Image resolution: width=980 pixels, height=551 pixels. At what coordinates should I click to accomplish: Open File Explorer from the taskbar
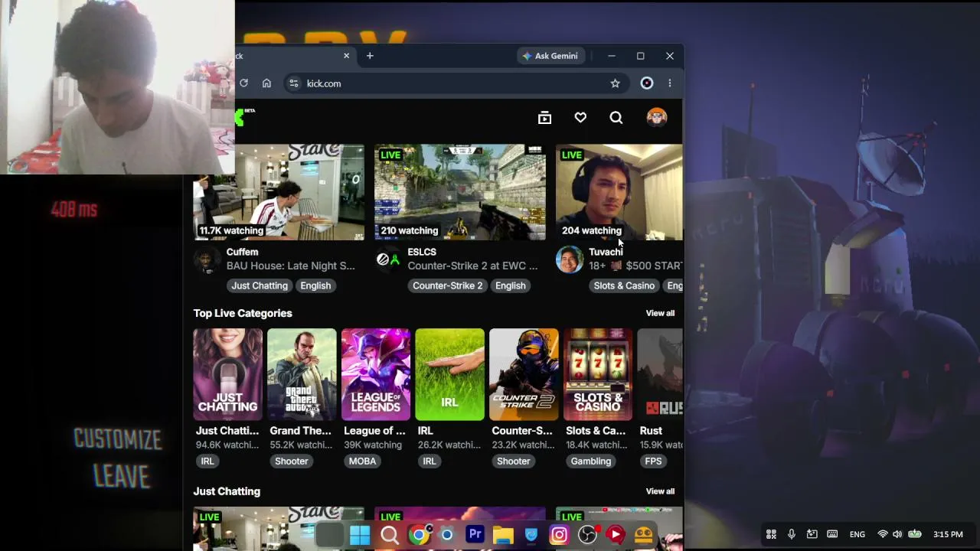pos(503,535)
